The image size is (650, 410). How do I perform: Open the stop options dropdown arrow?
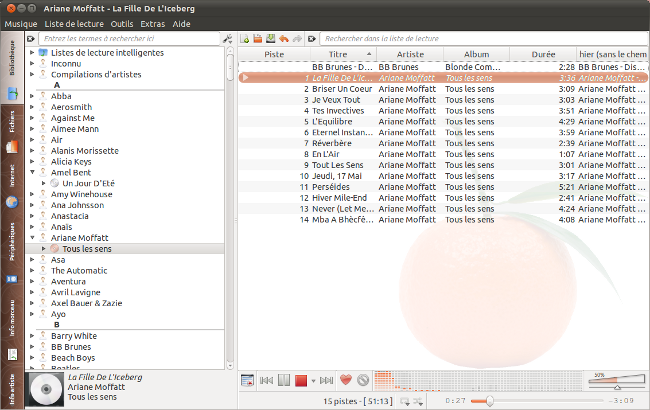point(313,381)
